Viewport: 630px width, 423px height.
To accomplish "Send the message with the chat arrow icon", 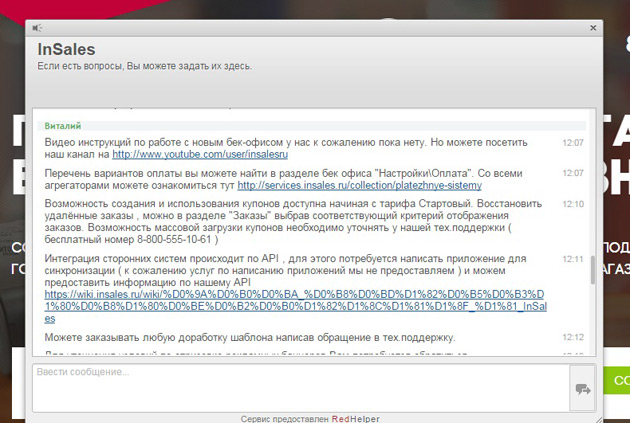I will click(583, 388).
